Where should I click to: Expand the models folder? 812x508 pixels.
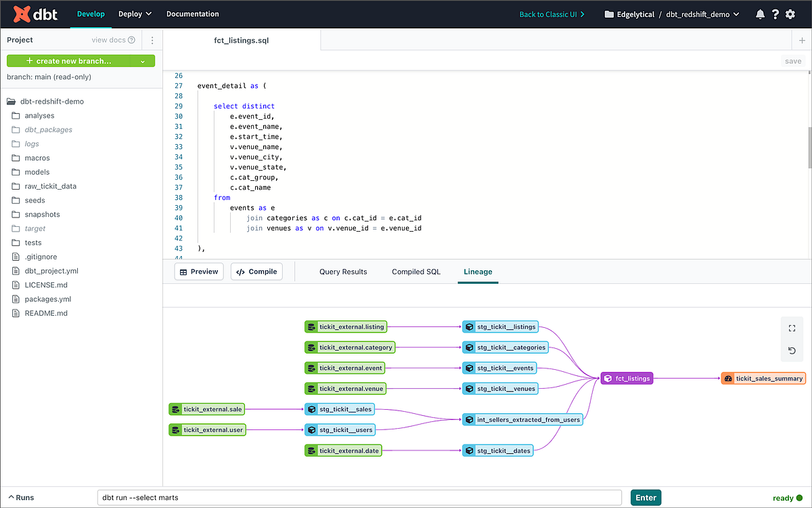click(x=30, y=172)
